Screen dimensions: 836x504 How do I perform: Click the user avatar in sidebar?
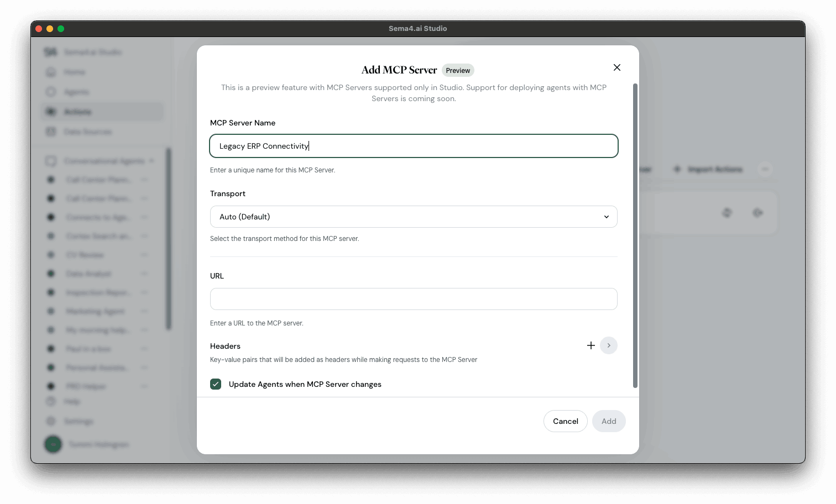coord(53,444)
